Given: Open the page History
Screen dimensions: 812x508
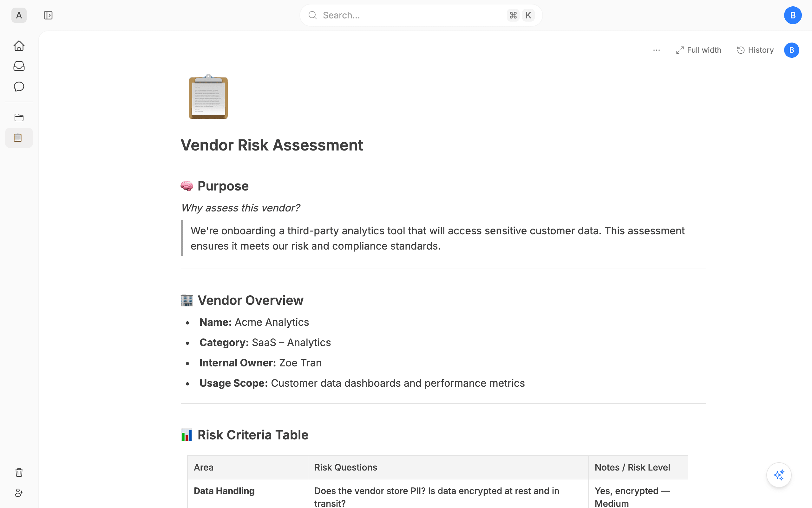Looking at the screenshot, I should pos(755,50).
